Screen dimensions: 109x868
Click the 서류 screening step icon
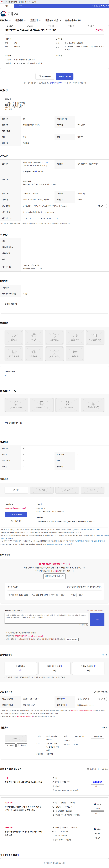(16, 490)
